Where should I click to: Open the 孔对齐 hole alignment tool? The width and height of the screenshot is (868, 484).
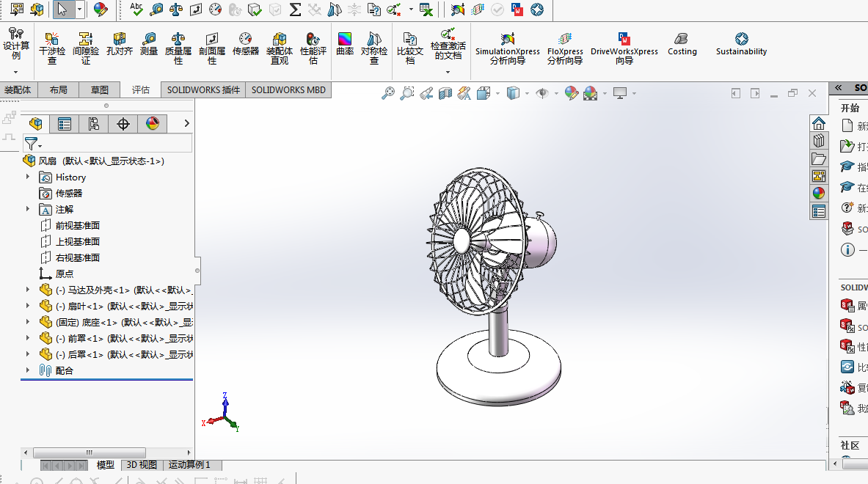click(x=120, y=40)
